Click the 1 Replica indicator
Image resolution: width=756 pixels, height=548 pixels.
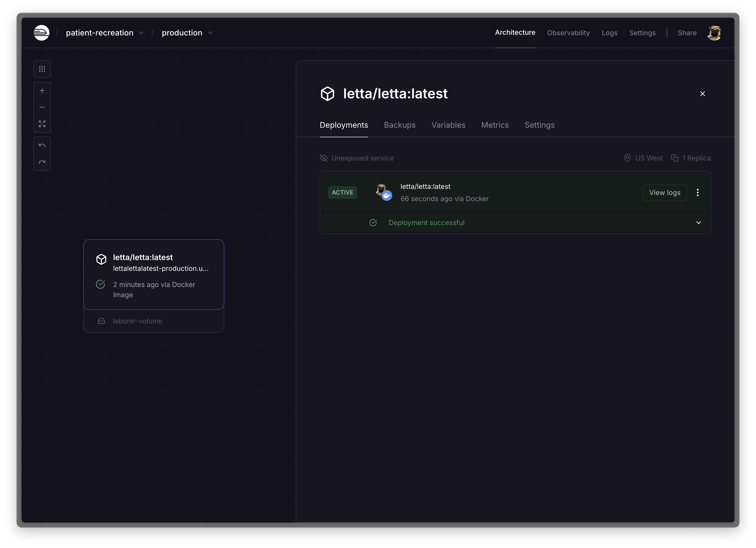pyautogui.click(x=691, y=158)
